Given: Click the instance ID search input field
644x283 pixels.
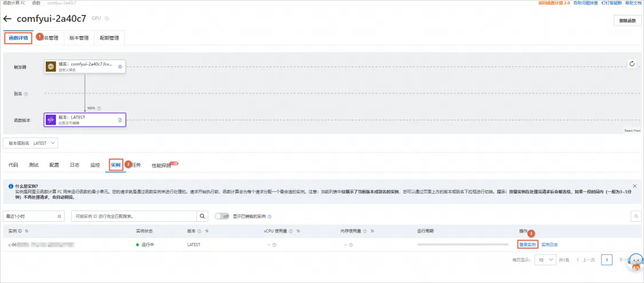Looking at the screenshot, I should 135,216.
